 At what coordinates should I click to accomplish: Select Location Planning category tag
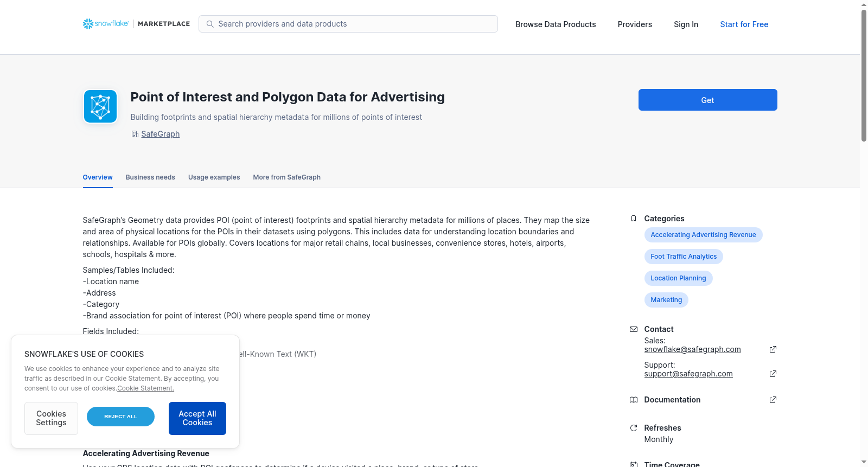pyautogui.click(x=678, y=278)
